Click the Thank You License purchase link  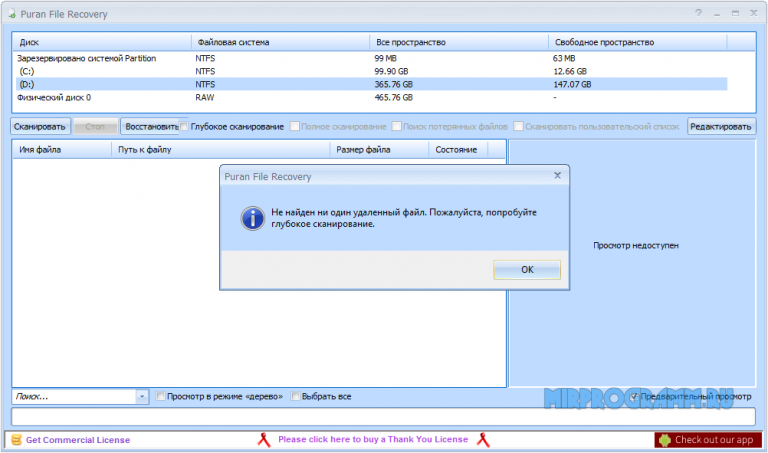pyautogui.click(x=373, y=439)
